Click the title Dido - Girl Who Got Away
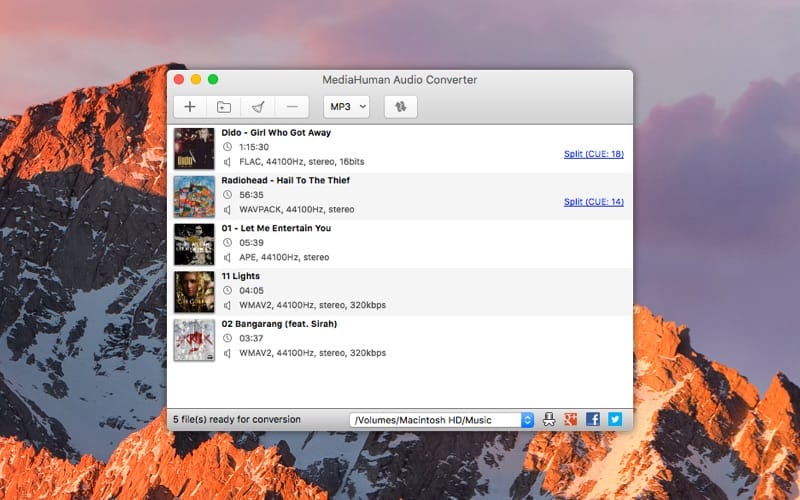800x500 pixels. 276,133
